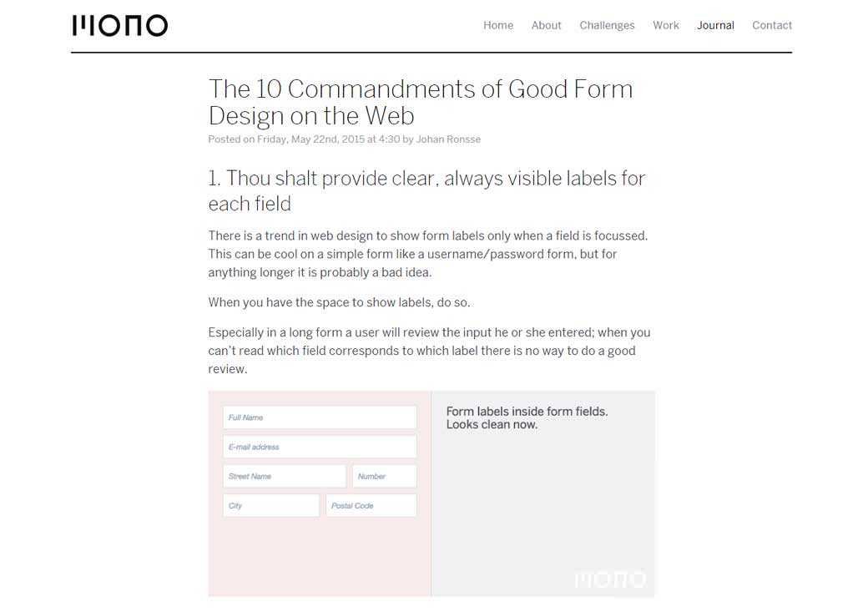
Task: Select the Street Name field
Action: 284,475
